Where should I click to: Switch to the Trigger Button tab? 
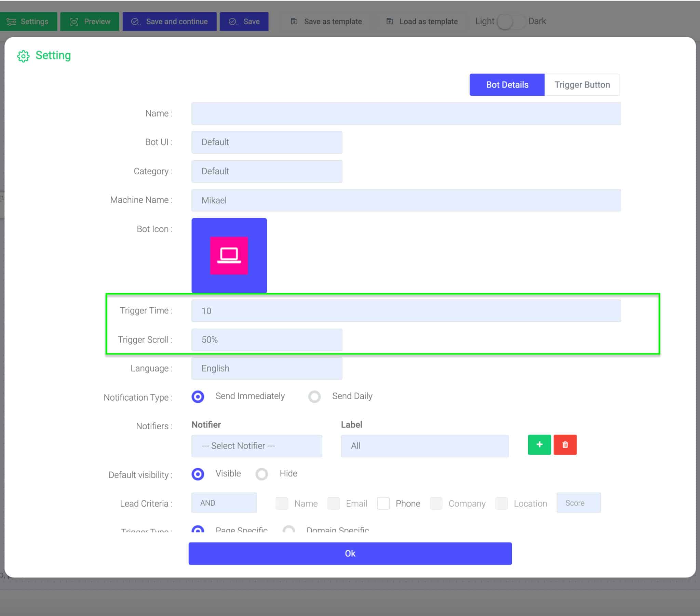tap(582, 85)
